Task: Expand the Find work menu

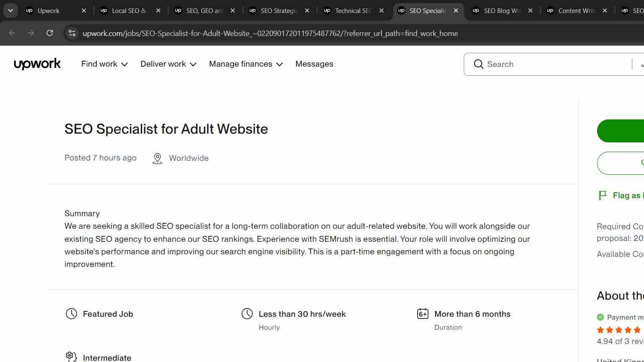Action: tap(104, 64)
